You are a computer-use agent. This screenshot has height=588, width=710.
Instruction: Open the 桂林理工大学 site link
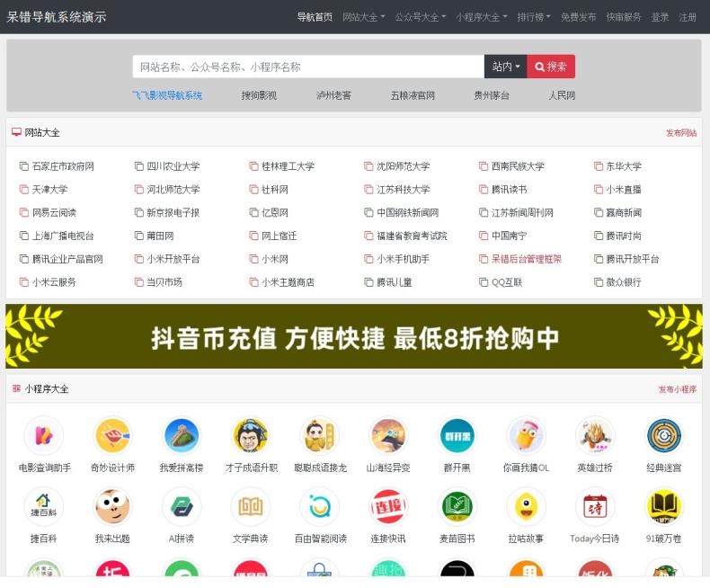click(x=288, y=166)
